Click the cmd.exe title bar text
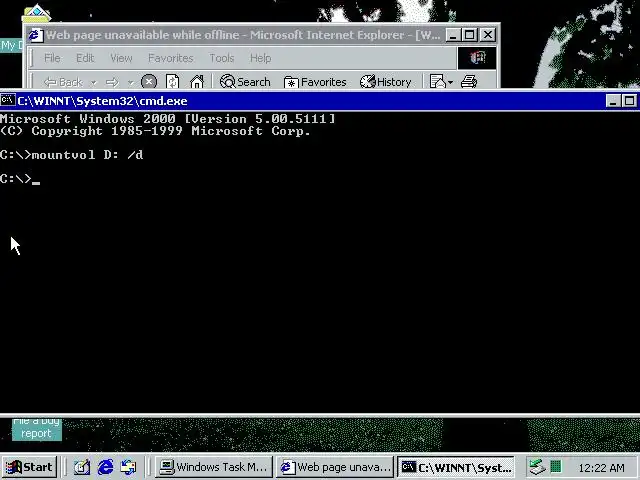Image resolution: width=640 pixels, height=480 pixels. (102, 101)
